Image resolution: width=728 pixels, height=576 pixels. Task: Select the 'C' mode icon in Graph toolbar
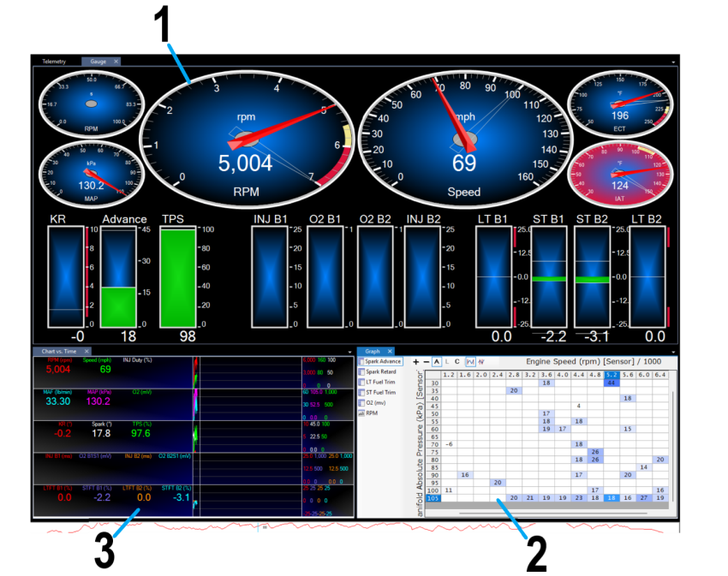[x=457, y=362]
